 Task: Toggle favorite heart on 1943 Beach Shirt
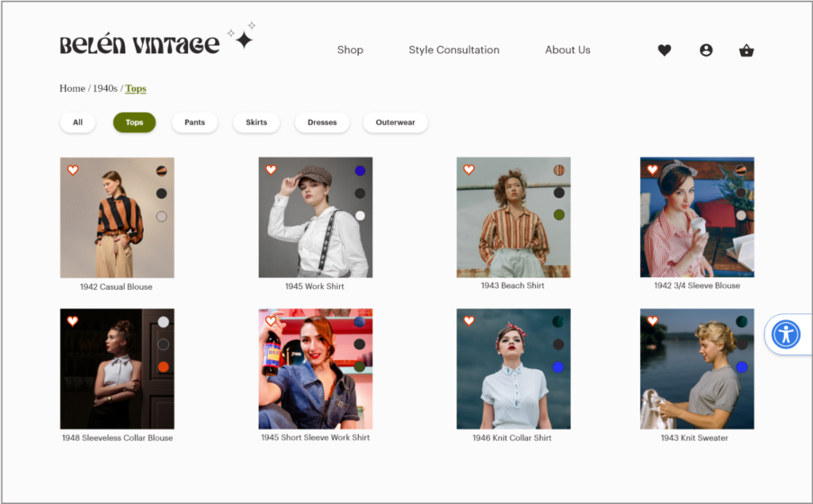tap(468, 170)
